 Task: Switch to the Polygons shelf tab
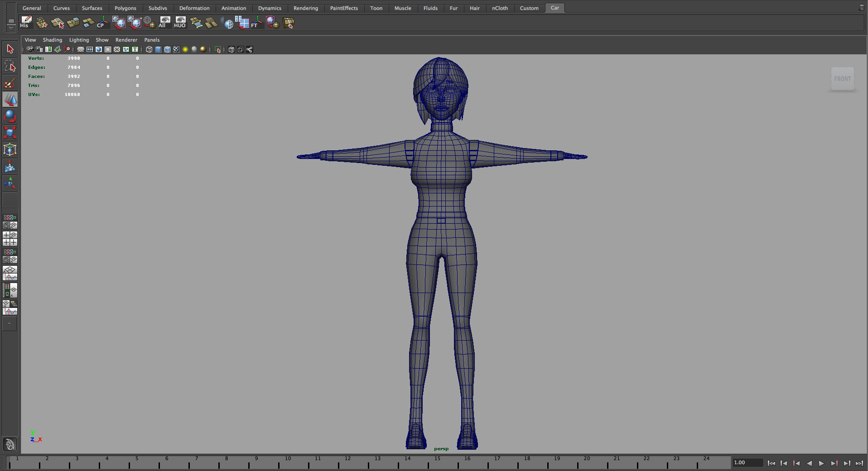point(125,8)
